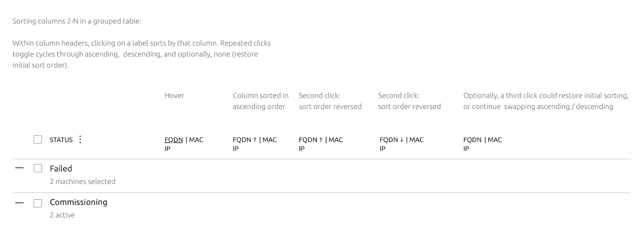This screenshot has height=239, width=644.
Task: Select the Commissioning group row title
Action: (78, 202)
